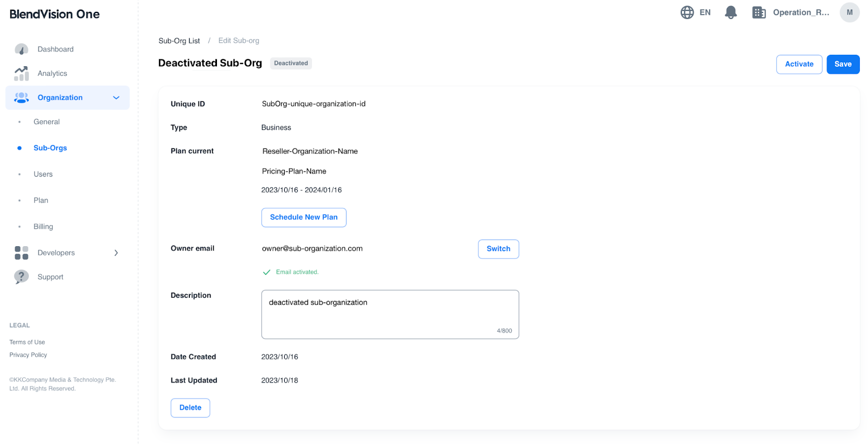Click the Analytics chart icon
868x444 pixels.
click(x=21, y=73)
